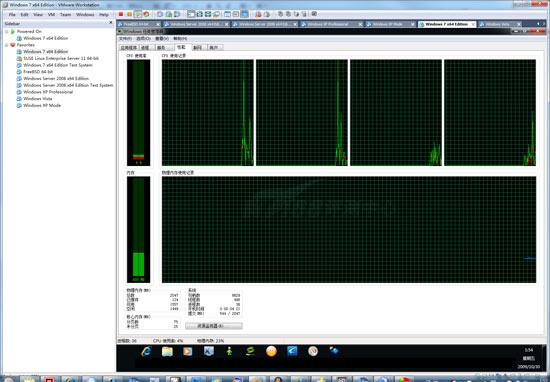Image resolution: width=550 pixels, height=382 pixels.
Task: Open the Team menu
Action: (x=65, y=14)
